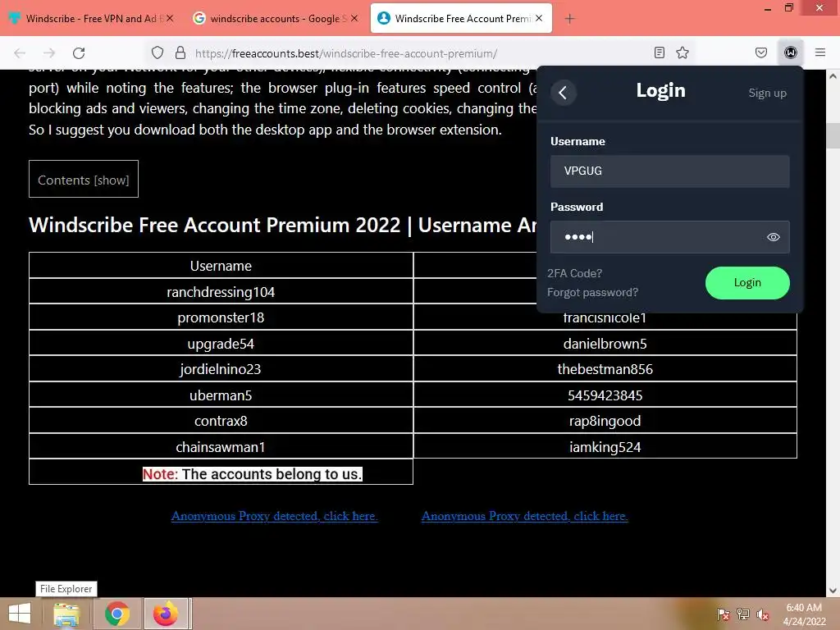Image resolution: width=840 pixels, height=630 pixels.
Task: Open the Sign up link
Action: tap(767, 93)
